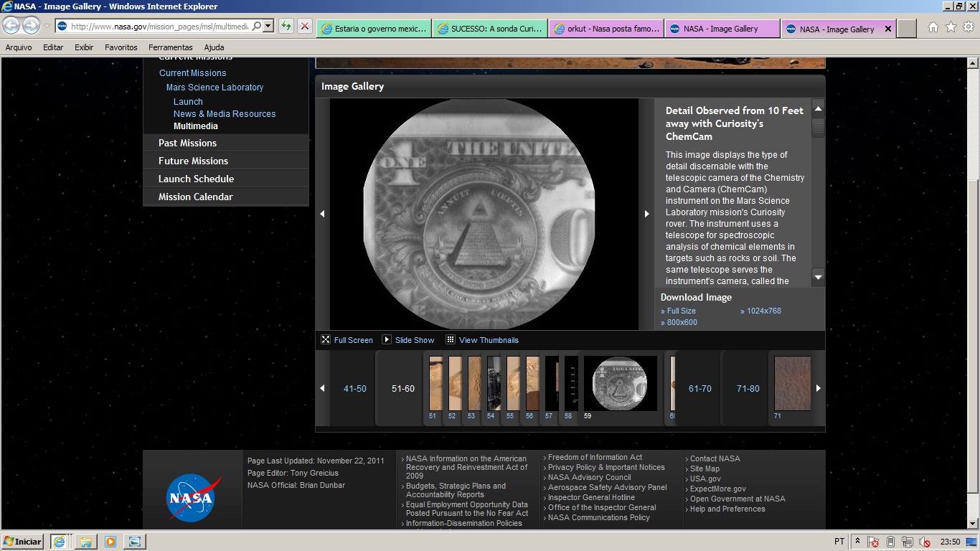Start the Slide Show play icon

[x=387, y=340]
